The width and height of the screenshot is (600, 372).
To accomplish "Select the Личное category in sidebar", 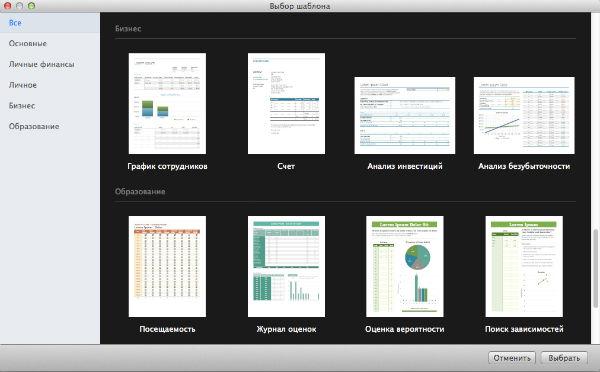I will tap(50, 85).
